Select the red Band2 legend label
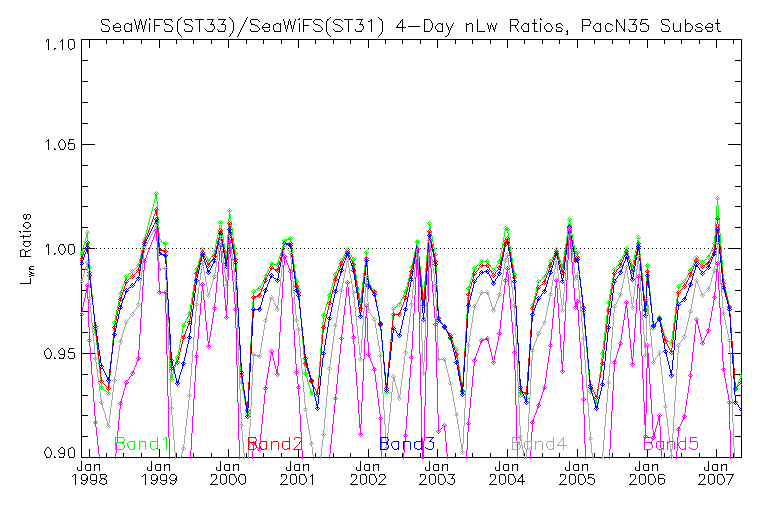This screenshot has height=512, width=768. coord(275,444)
